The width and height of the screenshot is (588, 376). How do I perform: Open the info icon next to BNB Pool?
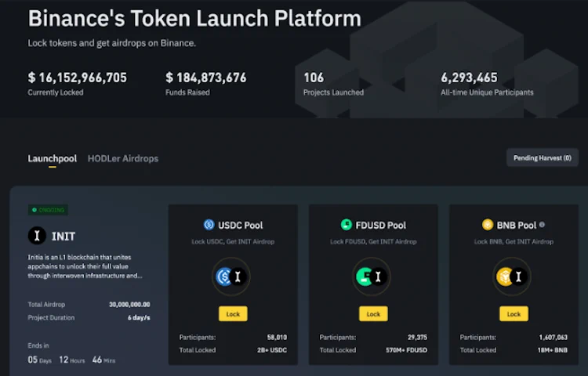click(x=542, y=225)
